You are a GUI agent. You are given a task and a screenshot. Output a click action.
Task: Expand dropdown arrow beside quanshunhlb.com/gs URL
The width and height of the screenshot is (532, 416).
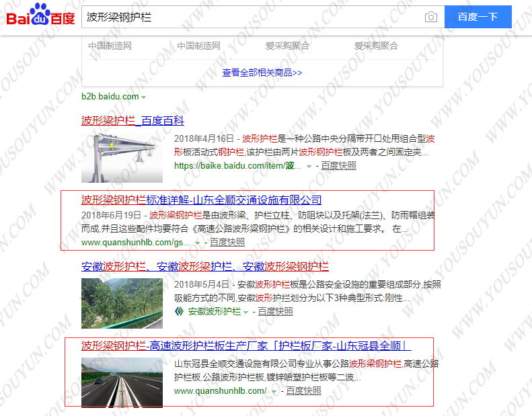[x=198, y=243]
